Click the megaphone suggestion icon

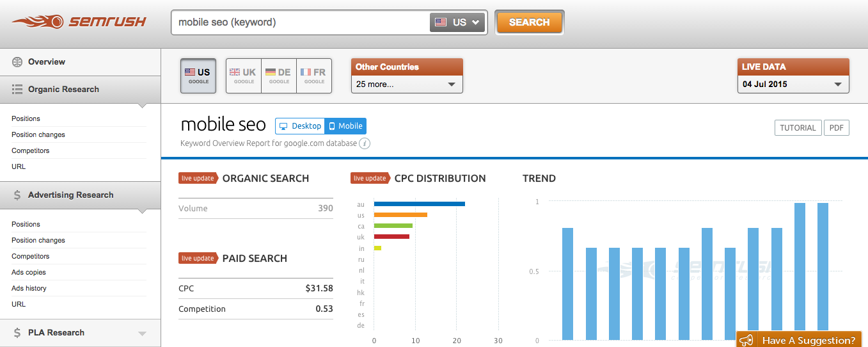[746, 340]
